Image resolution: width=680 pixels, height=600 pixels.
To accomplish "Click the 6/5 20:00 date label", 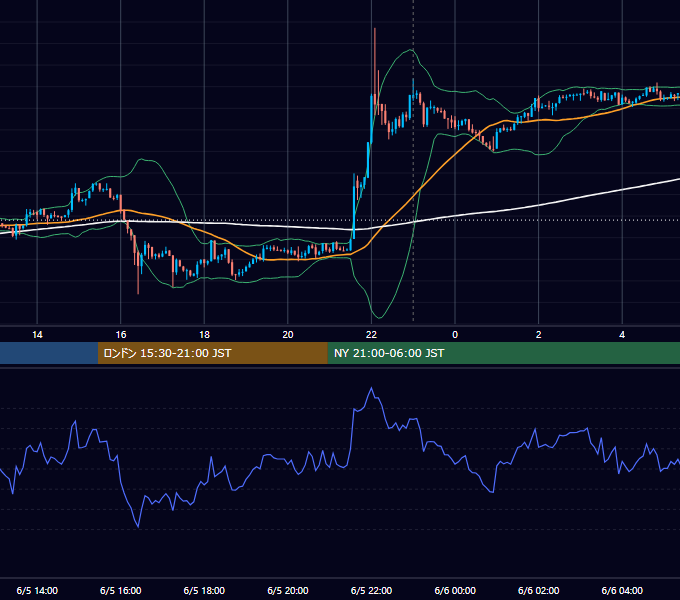I will tap(288, 590).
